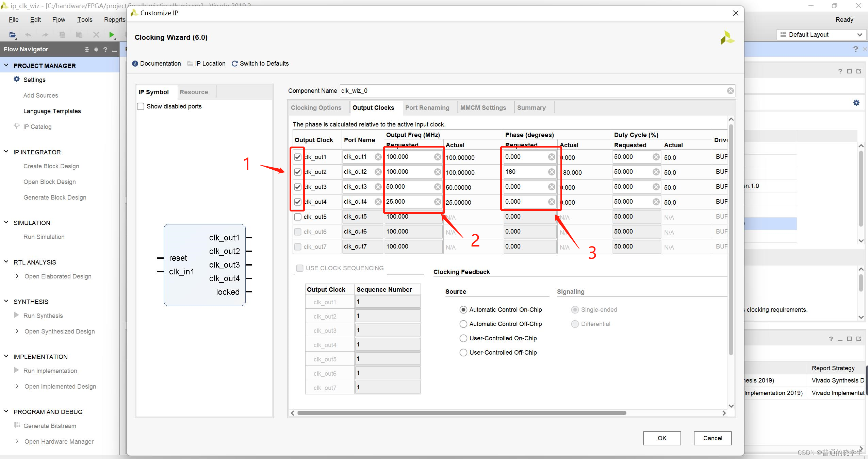Click the IP Location folder icon
Screen dimensions: 868x459
pos(190,64)
